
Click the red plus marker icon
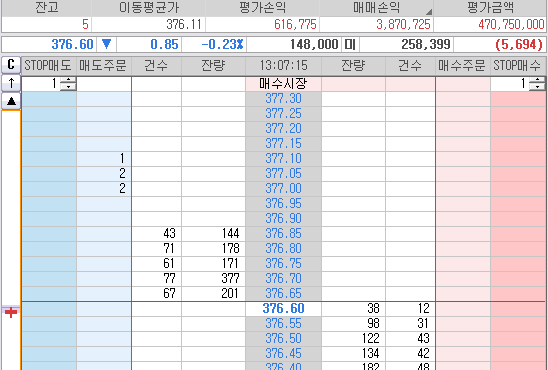point(11,312)
